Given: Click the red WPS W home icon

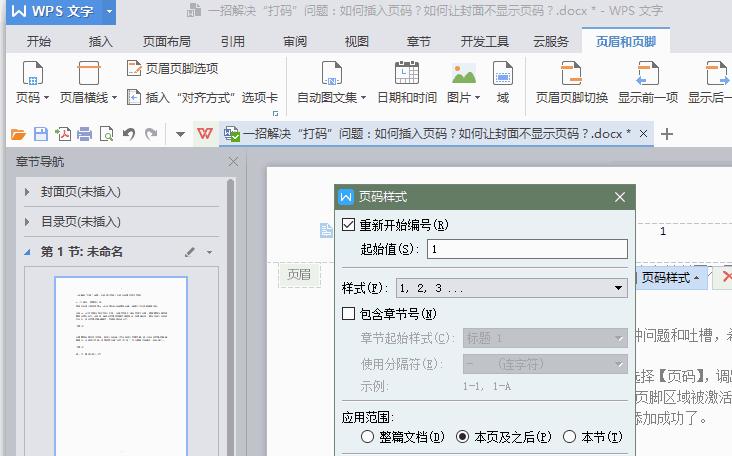Looking at the screenshot, I should pos(204,134).
